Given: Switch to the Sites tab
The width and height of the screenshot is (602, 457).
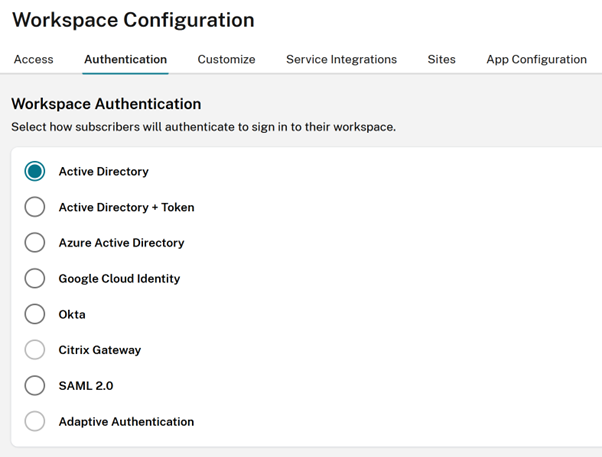Looking at the screenshot, I should pos(441,60).
